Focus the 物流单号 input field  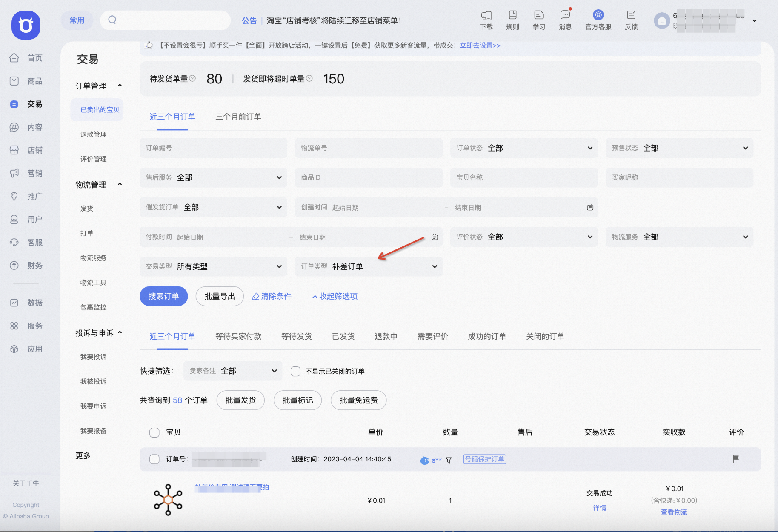click(369, 148)
